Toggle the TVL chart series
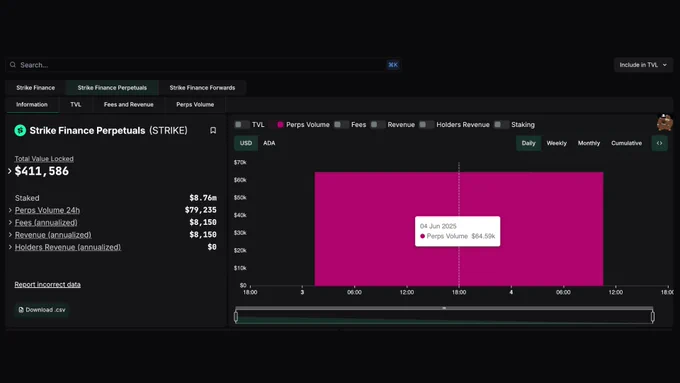680x383 pixels. tap(242, 124)
